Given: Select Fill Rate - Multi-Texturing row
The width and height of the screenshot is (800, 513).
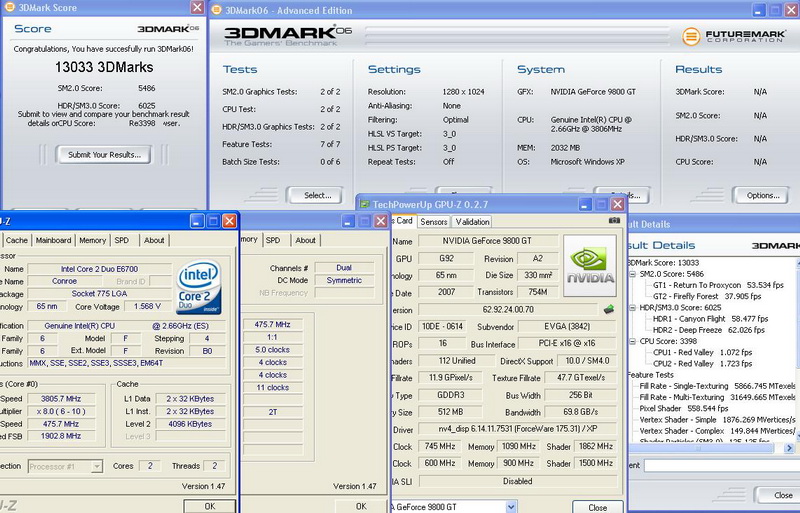Looking at the screenshot, I should [x=717, y=398].
